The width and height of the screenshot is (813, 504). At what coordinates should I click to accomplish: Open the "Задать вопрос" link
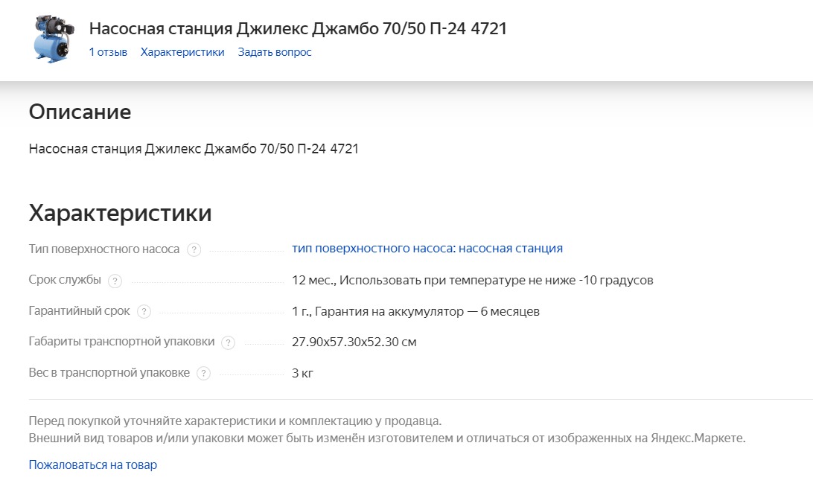[275, 52]
